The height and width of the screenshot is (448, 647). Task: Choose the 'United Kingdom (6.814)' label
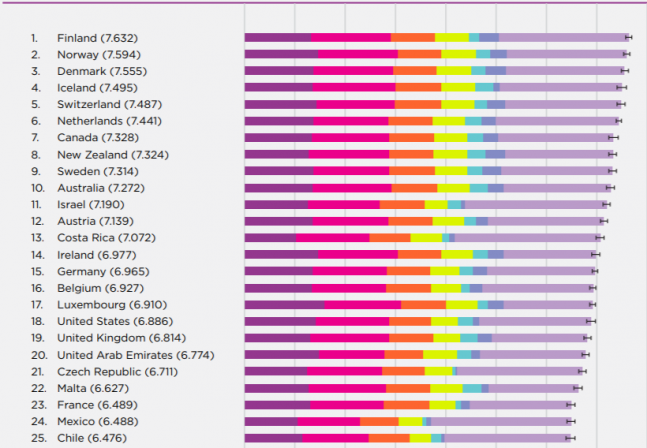pyautogui.click(x=122, y=338)
